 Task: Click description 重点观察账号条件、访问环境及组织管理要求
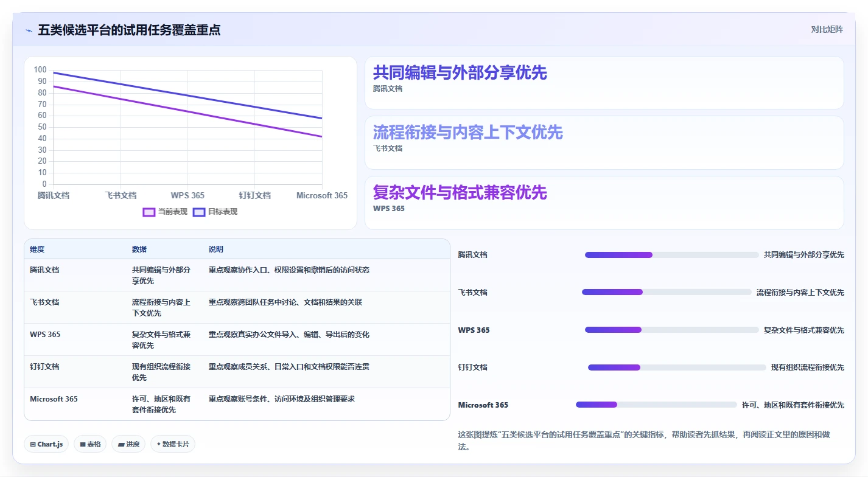tap(282, 399)
